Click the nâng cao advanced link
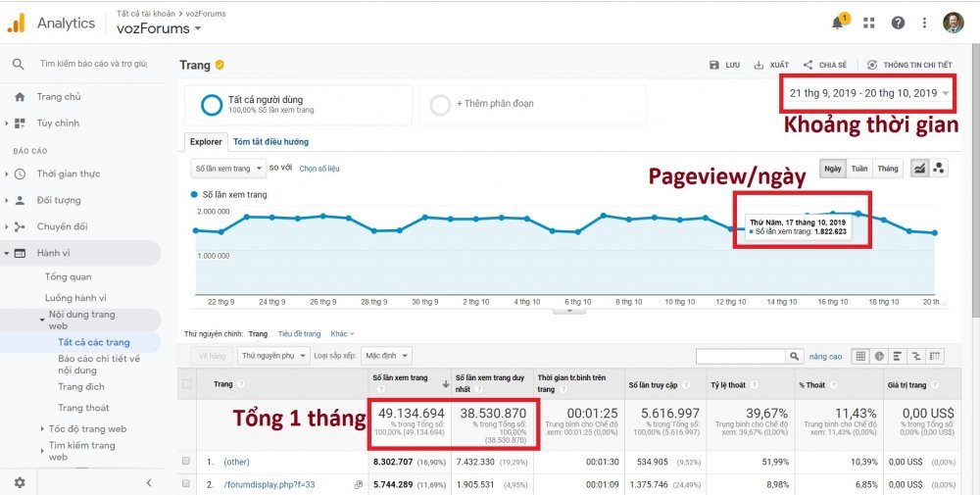Image resolution: width=980 pixels, height=495 pixels. [x=825, y=356]
